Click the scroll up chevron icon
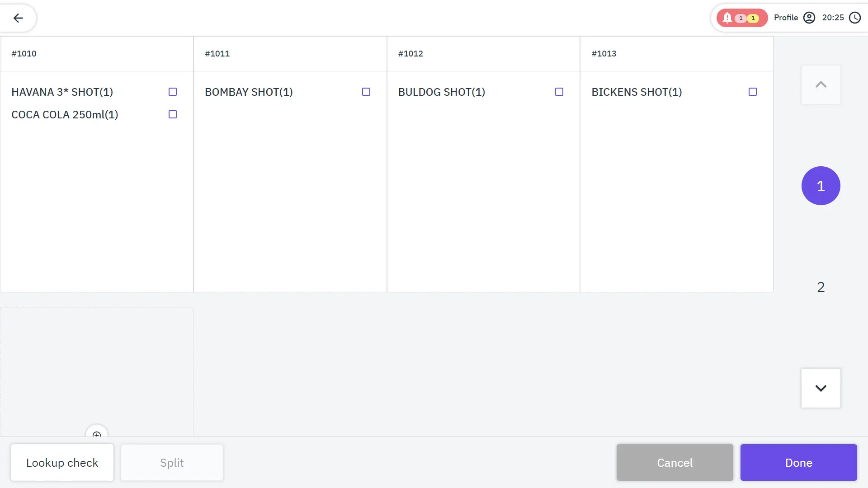 point(821,84)
